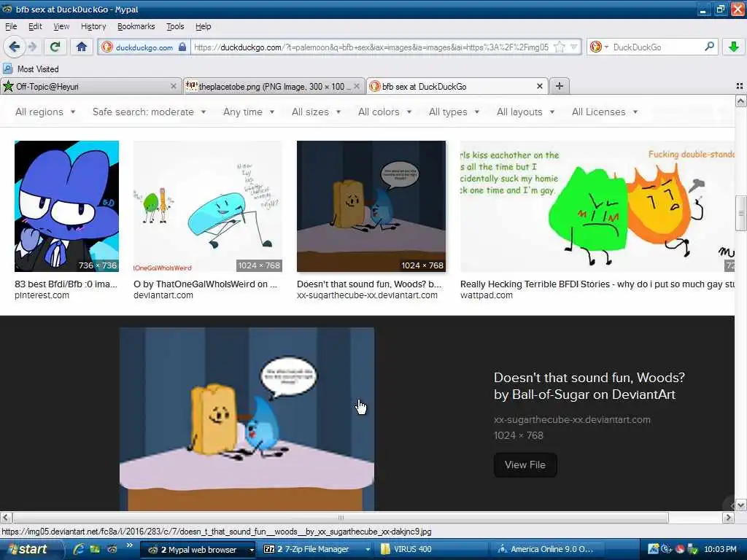Screen dimensions: 747x560
Task: Open the Mypal web browser taskbar group
Action: [199, 550]
